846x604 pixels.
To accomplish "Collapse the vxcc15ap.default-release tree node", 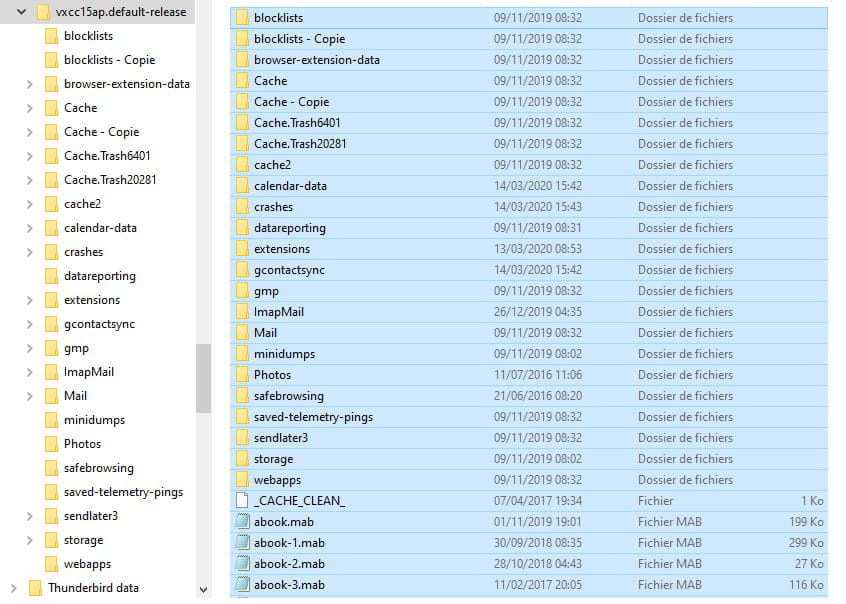I will click(22, 11).
